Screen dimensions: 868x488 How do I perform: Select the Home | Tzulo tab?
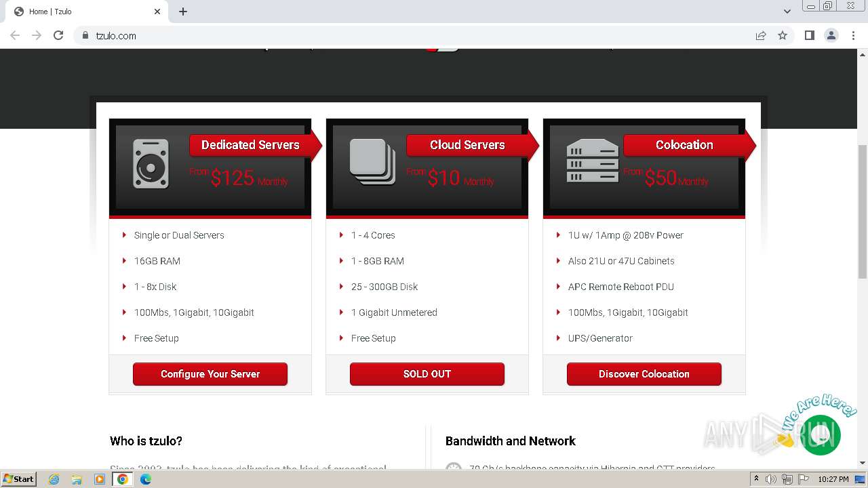(x=87, y=12)
